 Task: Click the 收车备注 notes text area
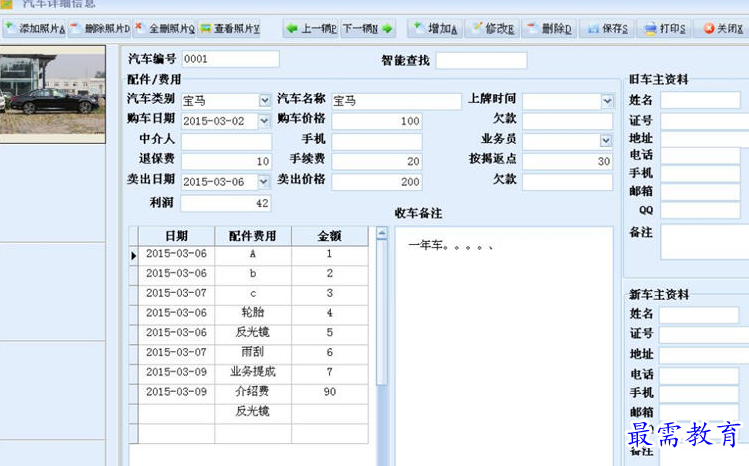click(x=504, y=346)
